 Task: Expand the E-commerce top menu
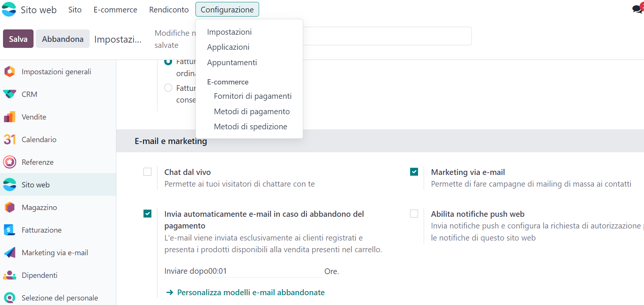pos(115,10)
